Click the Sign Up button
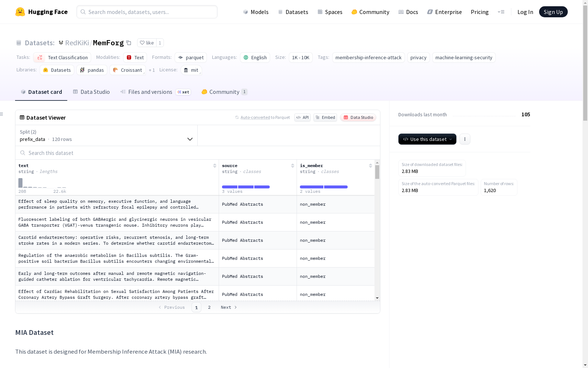This screenshot has height=368, width=588. tap(553, 12)
